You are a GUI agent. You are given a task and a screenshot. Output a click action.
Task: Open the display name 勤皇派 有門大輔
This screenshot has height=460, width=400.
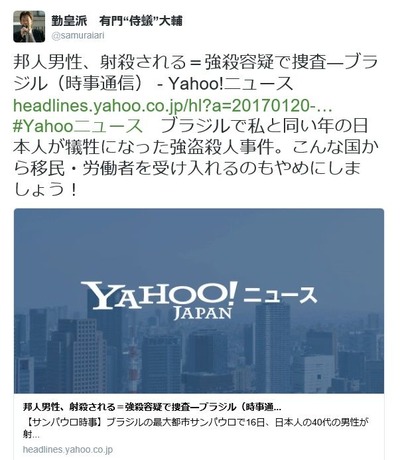pos(117,21)
